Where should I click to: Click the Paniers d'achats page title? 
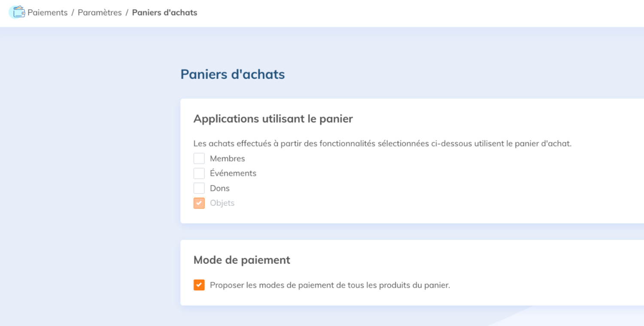(232, 74)
